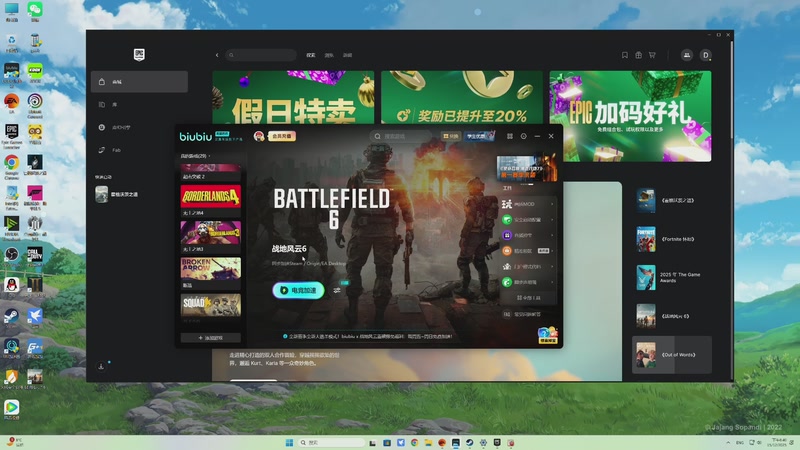Click the biubiu logo
800x450 pixels.
[x=195, y=136]
